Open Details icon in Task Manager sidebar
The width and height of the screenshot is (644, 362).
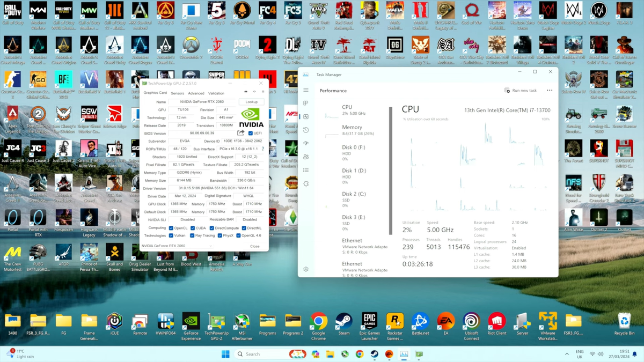(306, 170)
